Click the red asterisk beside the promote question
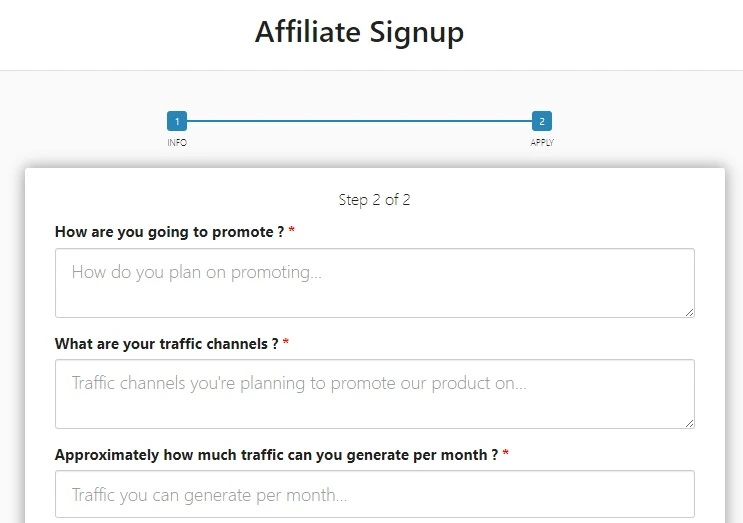This screenshot has width=743, height=523. click(292, 232)
